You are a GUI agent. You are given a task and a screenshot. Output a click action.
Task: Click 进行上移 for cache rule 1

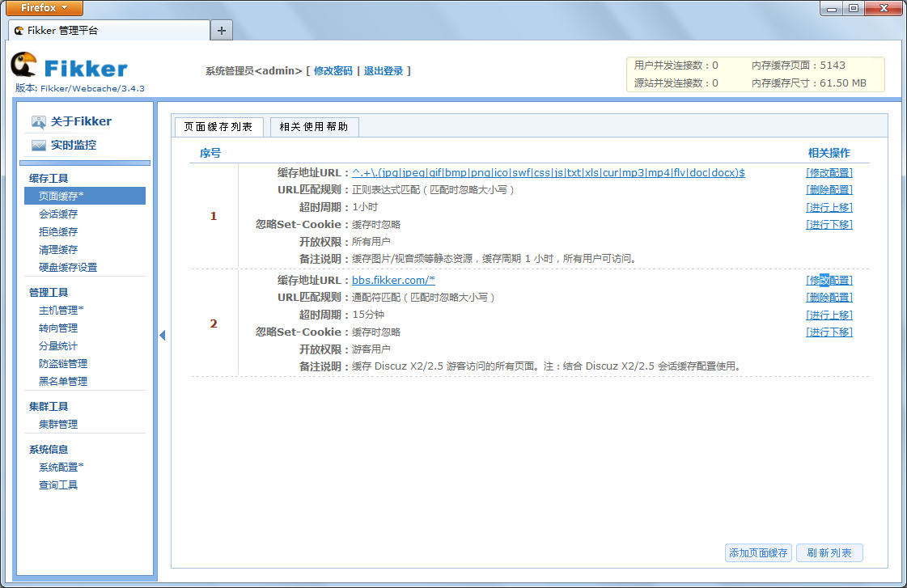click(829, 207)
